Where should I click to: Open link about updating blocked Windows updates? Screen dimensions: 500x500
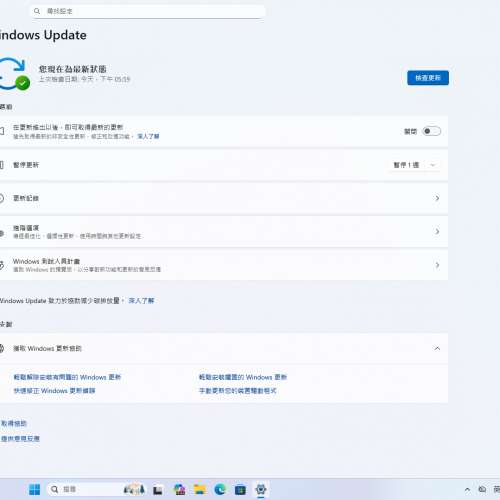coord(243,377)
